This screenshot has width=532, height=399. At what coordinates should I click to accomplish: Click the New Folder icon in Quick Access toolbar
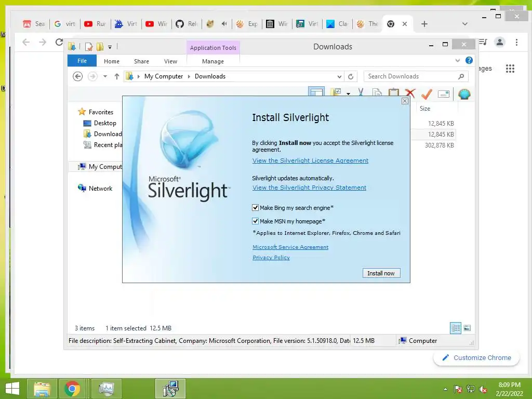click(x=100, y=46)
